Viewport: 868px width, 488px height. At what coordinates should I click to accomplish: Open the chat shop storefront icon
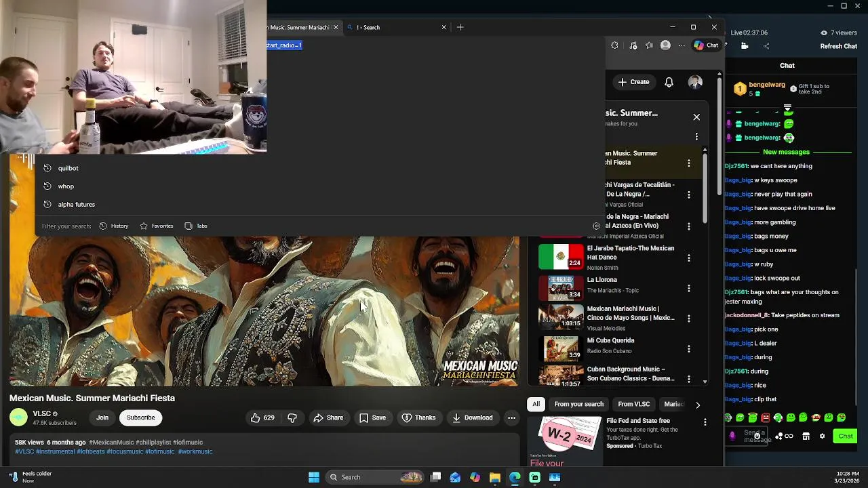pos(806,436)
